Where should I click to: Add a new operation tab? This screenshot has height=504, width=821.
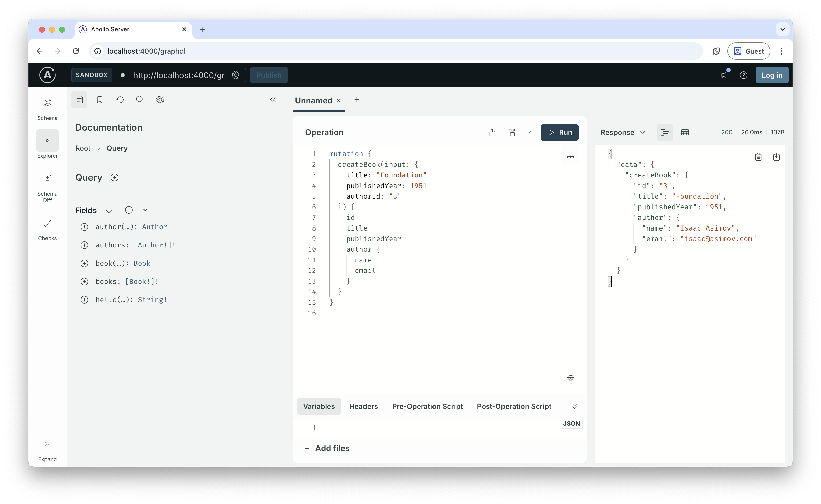(357, 100)
